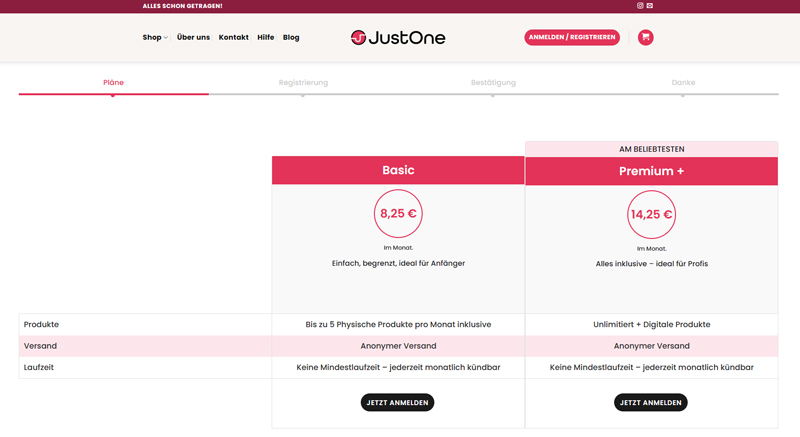Select the Registrierung step tab
Viewport: 800px width, 437px height.
pyautogui.click(x=303, y=83)
